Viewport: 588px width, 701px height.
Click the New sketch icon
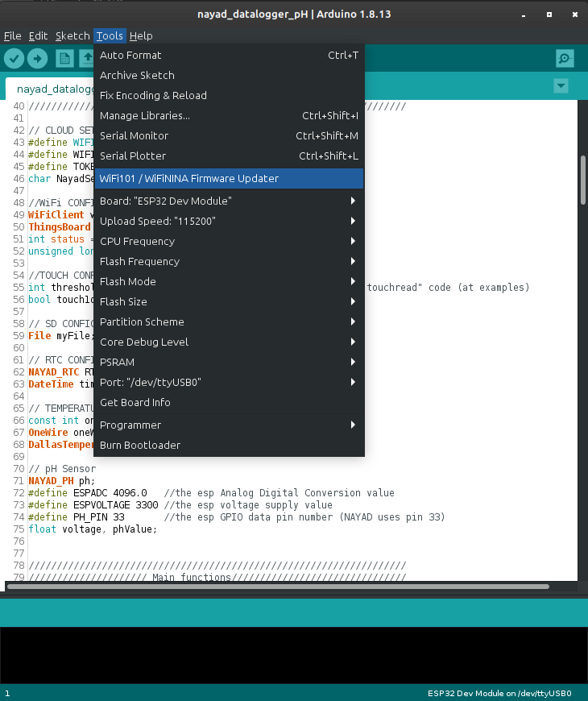pos(64,59)
